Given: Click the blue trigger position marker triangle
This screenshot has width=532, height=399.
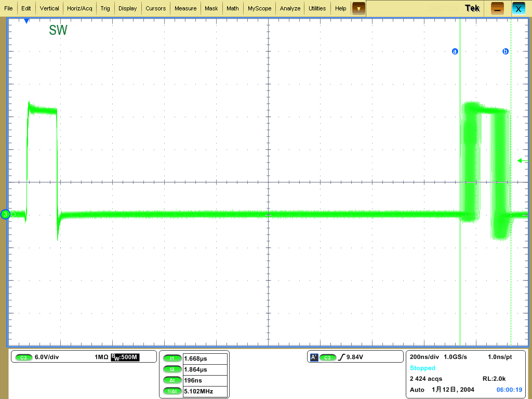Looking at the screenshot, I should pos(26,21).
